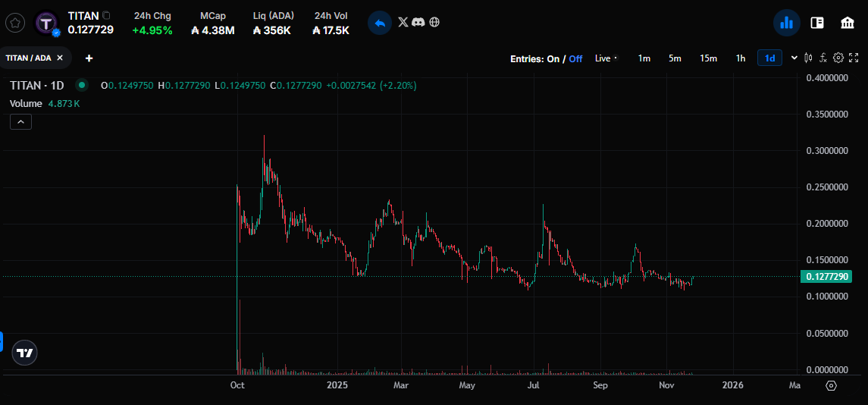Expand more timeframes dropdown chevron
The width and height of the screenshot is (868, 405).
coord(794,58)
